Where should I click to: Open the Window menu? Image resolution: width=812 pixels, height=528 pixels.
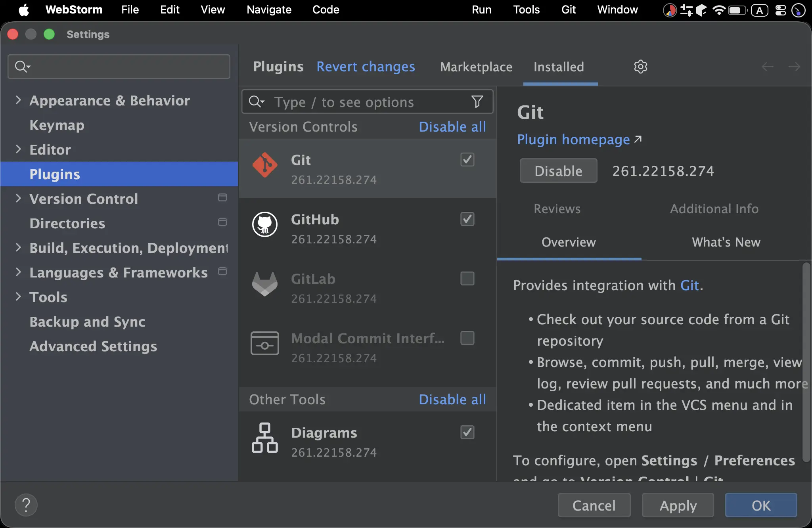[x=617, y=10]
